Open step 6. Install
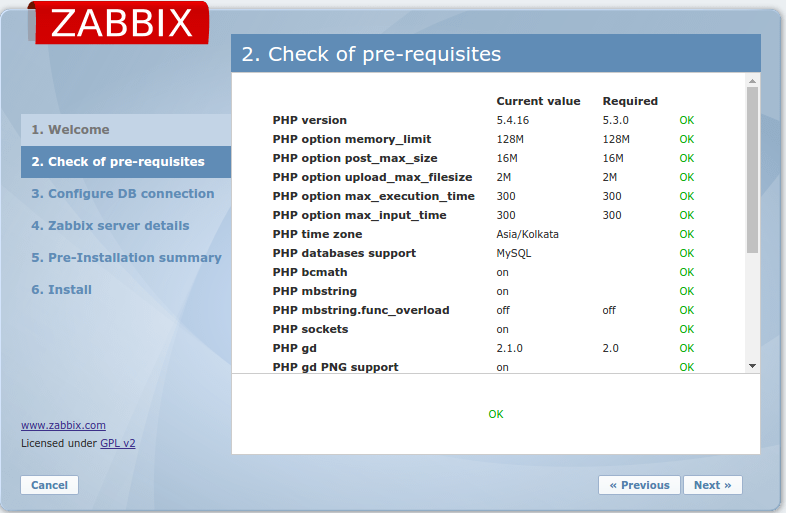 [x=61, y=289]
